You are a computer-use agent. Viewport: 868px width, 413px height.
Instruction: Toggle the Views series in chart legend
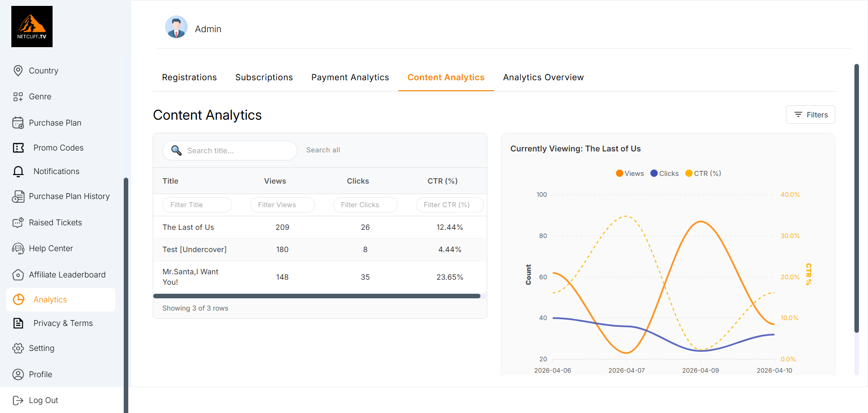coord(630,174)
